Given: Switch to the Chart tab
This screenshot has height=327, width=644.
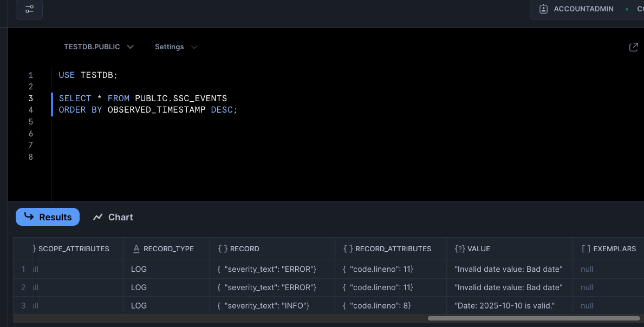Looking at the screenshot, I should pos(113,217).
